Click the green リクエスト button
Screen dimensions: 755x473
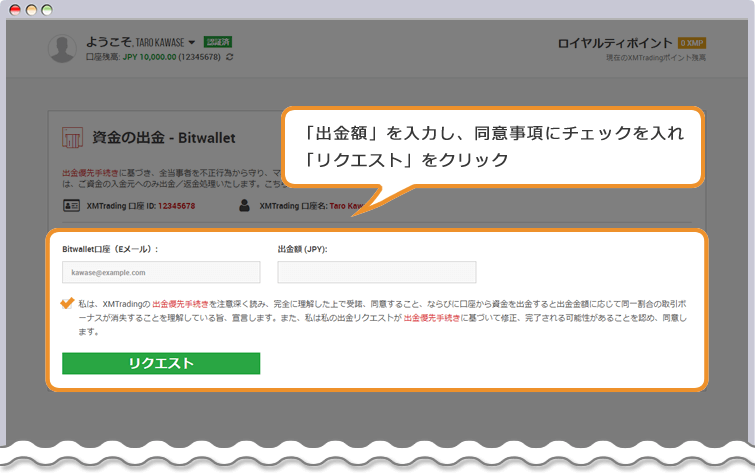click(x=161, y=363)
